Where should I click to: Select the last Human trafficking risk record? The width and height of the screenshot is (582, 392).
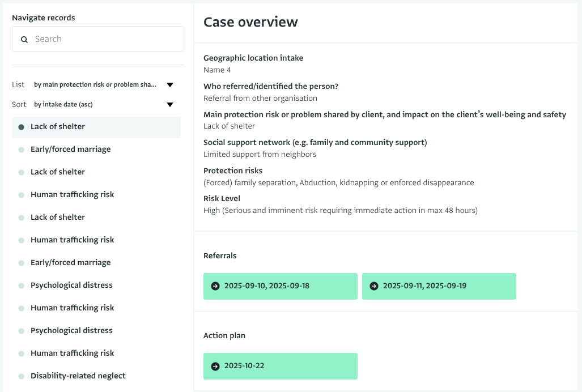[72, 353]
